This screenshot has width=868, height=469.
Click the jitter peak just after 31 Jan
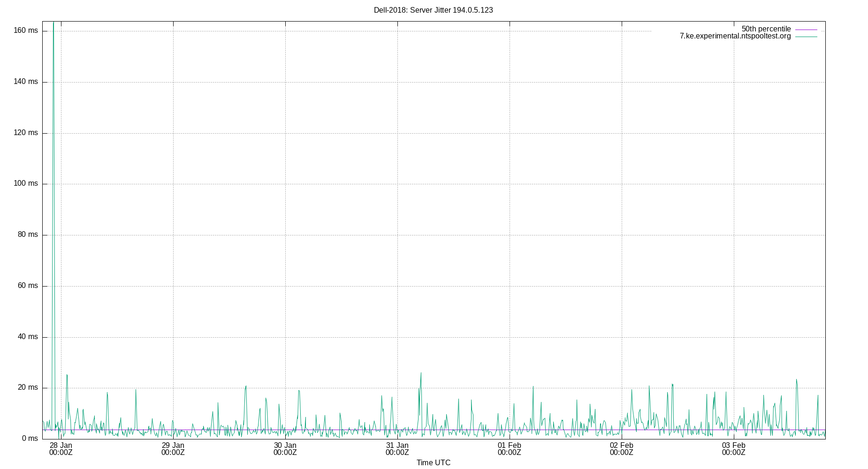[x=421, y=373]
